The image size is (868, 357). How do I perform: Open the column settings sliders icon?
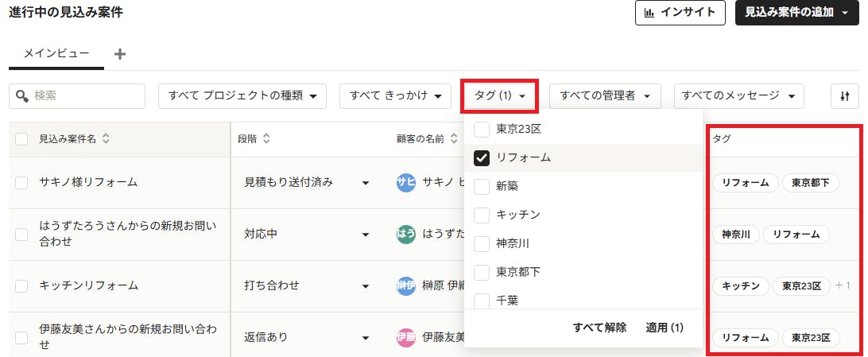844,96
